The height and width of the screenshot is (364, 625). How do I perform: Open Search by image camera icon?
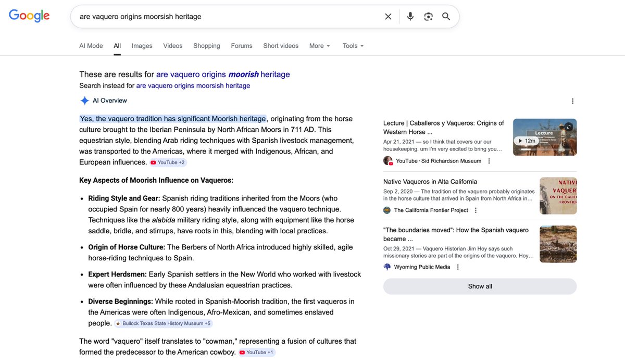(x=428, y=17)
